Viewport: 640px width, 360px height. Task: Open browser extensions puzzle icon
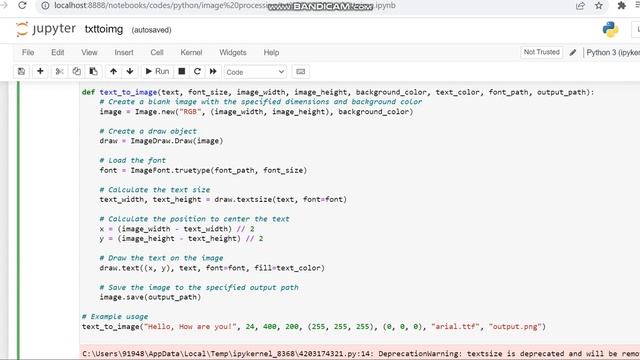622,6
